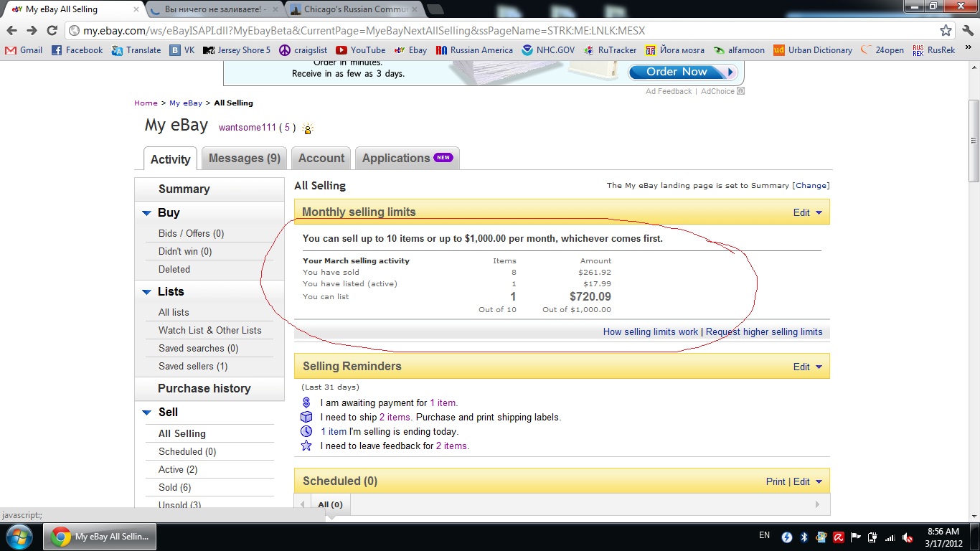980x551 pixels.
Task: Open Chrome's wrench settings menu
Action: pyautogui.click(x=966, y=30)
